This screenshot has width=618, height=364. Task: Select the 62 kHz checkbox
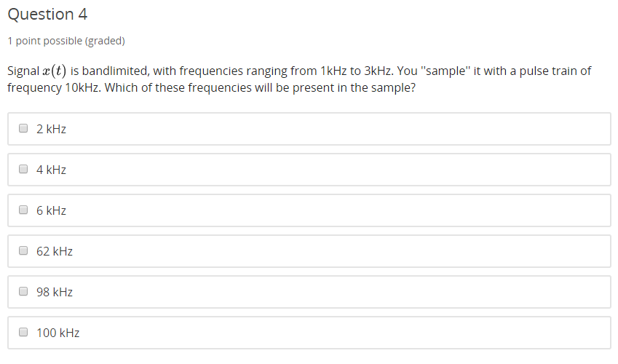tap(23, 251)
